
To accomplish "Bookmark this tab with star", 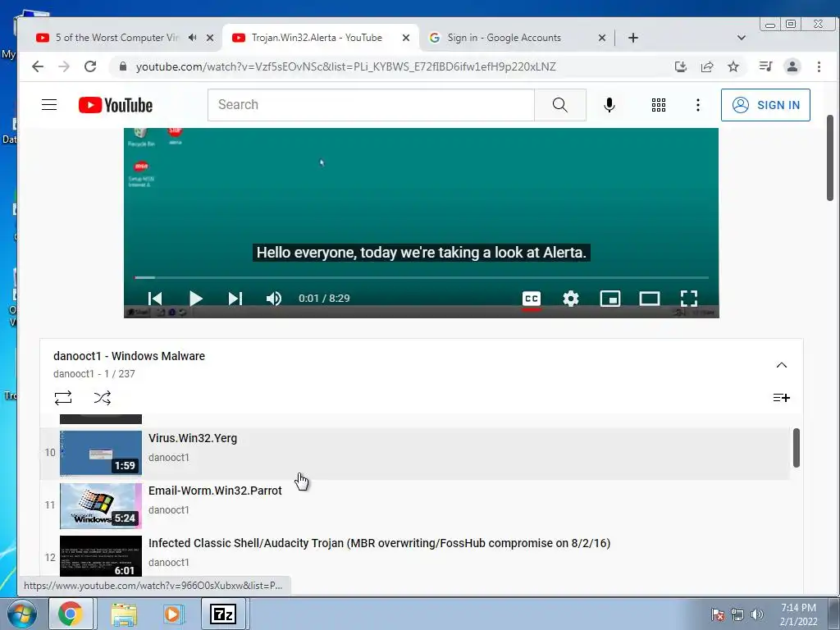I will pyautogui.click(x=733, y=66).
